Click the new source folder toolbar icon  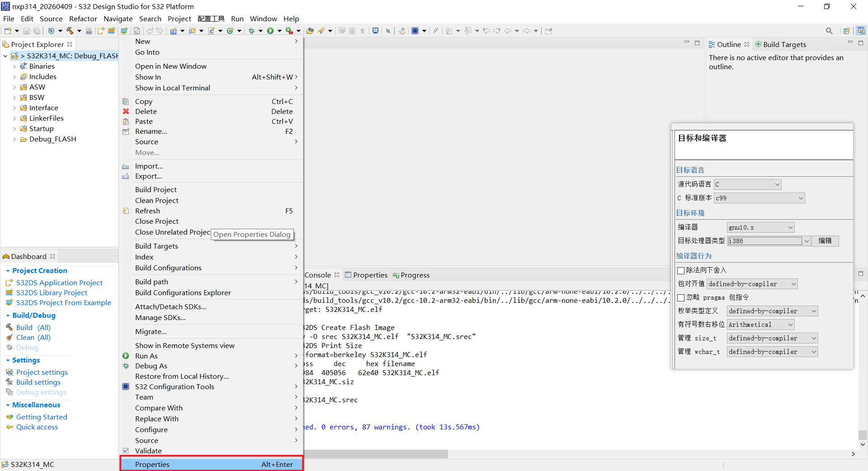[x=193, y=31]
